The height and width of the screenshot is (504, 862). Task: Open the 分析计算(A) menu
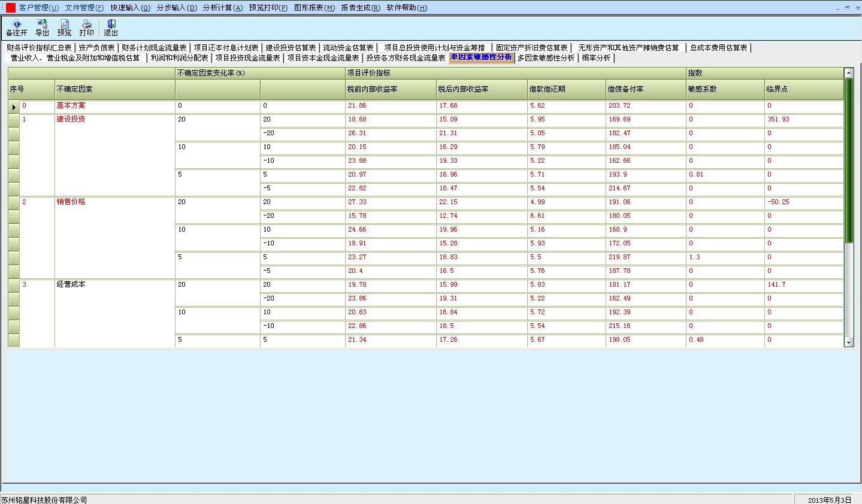point(223,8)
